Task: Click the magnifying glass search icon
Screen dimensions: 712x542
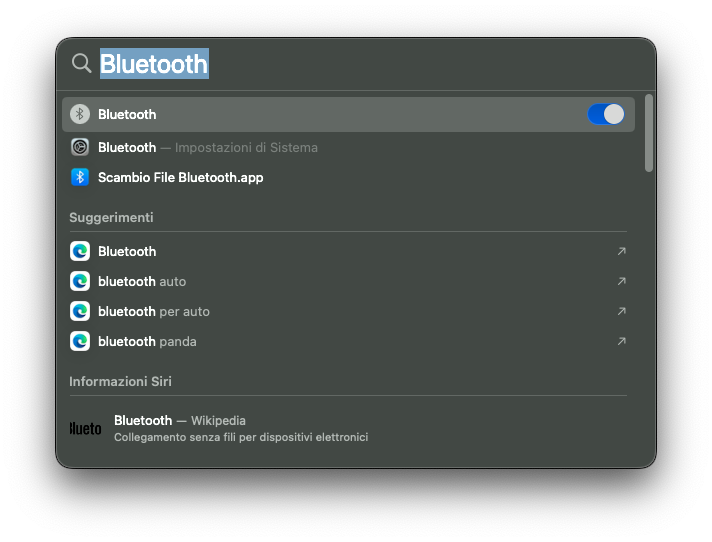Action: coord(81,64)
